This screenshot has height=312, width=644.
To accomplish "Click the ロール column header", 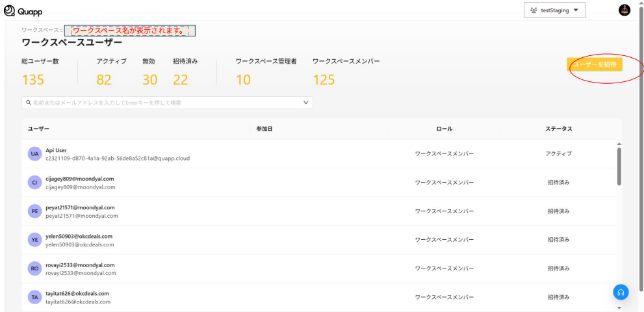I will click(x=444, y=129).
